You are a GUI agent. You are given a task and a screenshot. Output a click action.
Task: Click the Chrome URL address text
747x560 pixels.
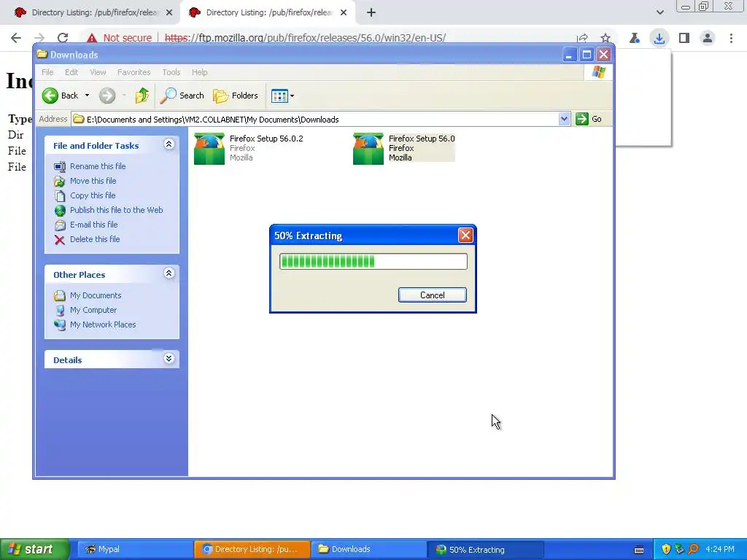pyautogui.click(x=305, y=38)
